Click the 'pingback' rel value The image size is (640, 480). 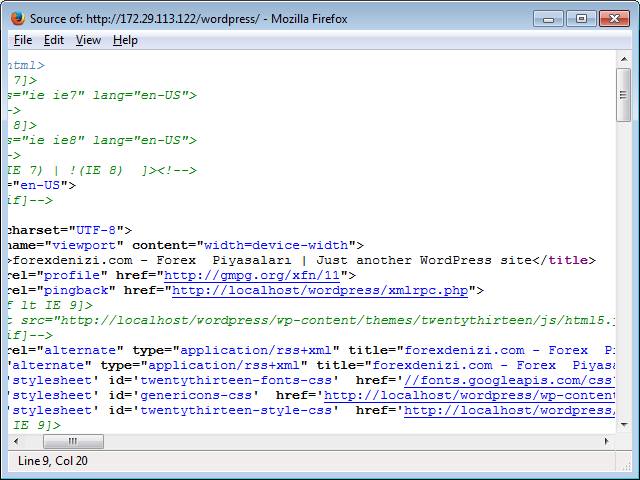tap(76, 291)
